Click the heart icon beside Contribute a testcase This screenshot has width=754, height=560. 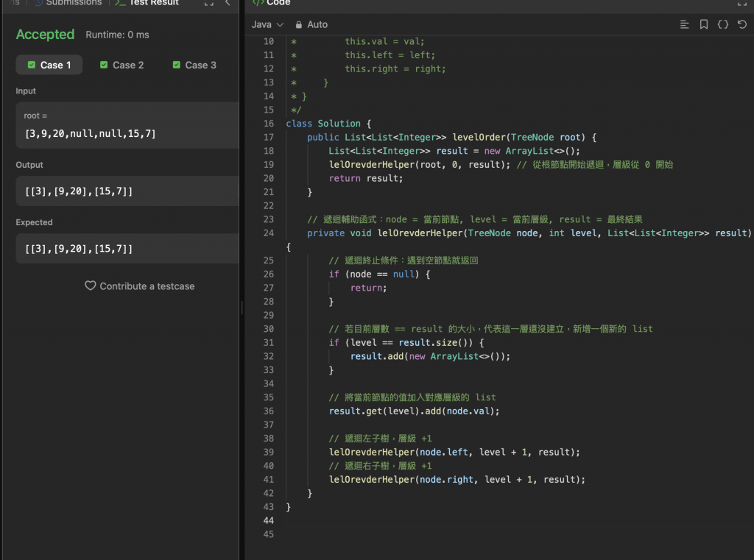(x=91, y=286)
